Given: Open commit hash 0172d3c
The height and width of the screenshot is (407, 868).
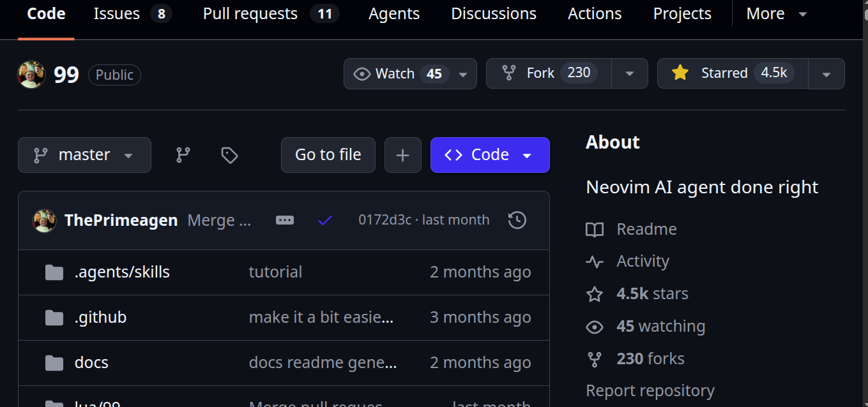Looking at the screenshot, I should pyautogui.click(x=384, y=220).
